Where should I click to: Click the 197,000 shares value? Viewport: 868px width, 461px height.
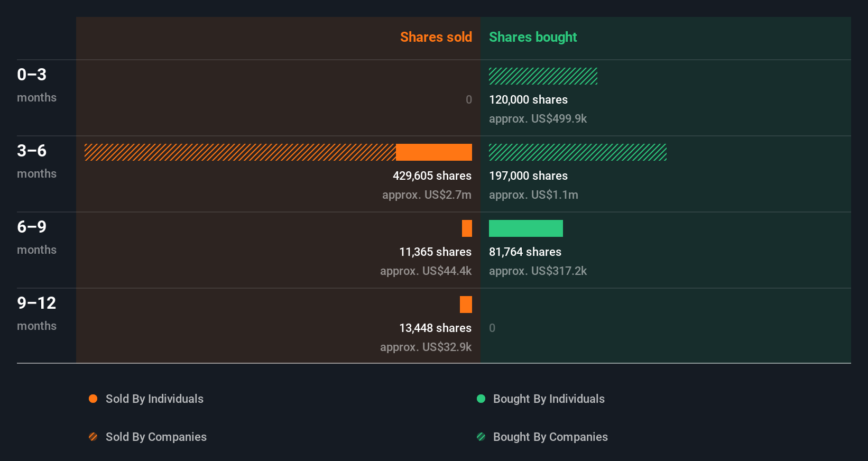point(528,176)
